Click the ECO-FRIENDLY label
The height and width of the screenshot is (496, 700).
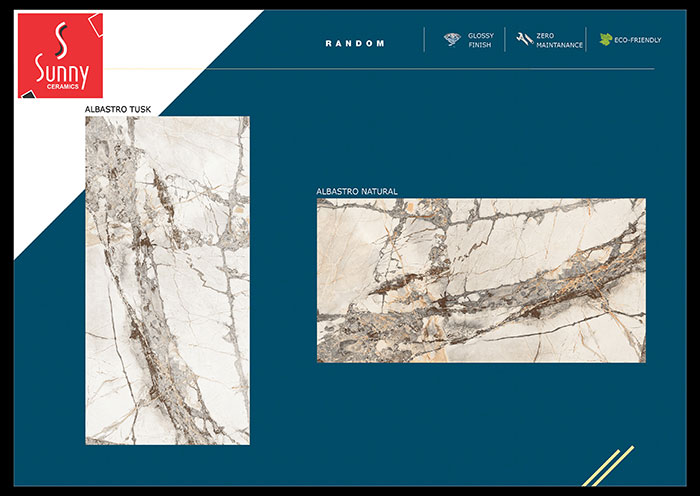[x=638, y=40]
